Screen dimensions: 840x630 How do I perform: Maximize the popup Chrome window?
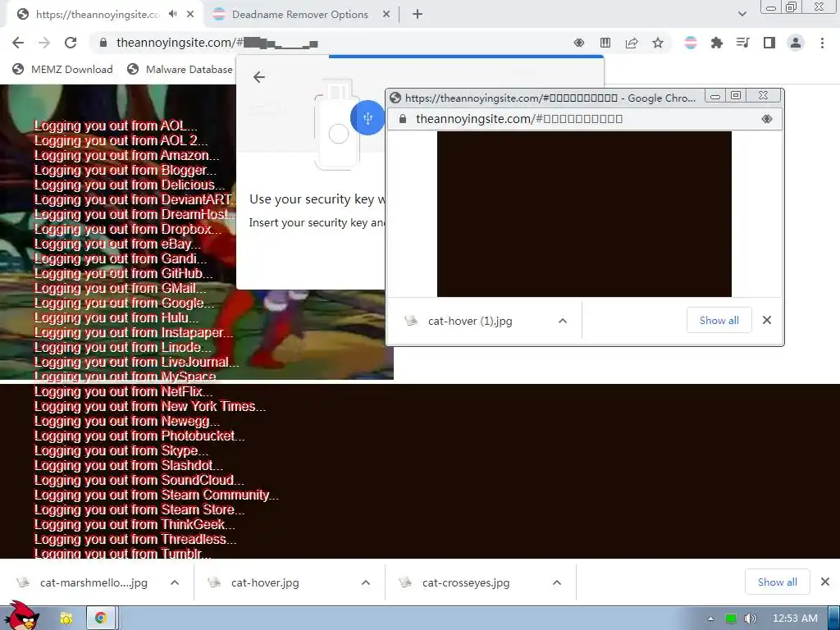coord(736,96)
